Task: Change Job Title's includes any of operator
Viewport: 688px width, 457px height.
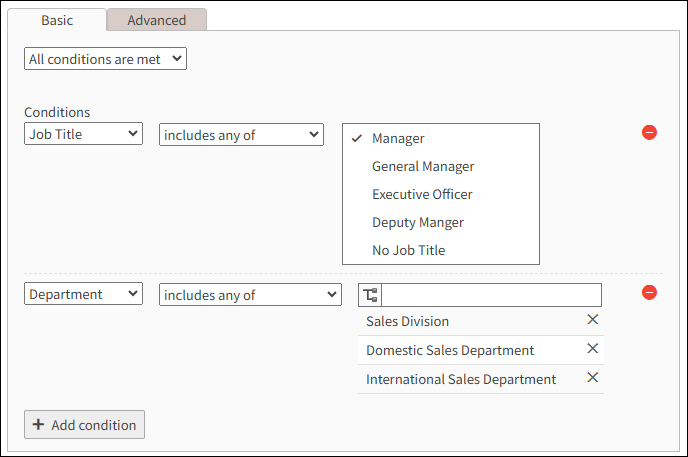Action: pos(241,134)
